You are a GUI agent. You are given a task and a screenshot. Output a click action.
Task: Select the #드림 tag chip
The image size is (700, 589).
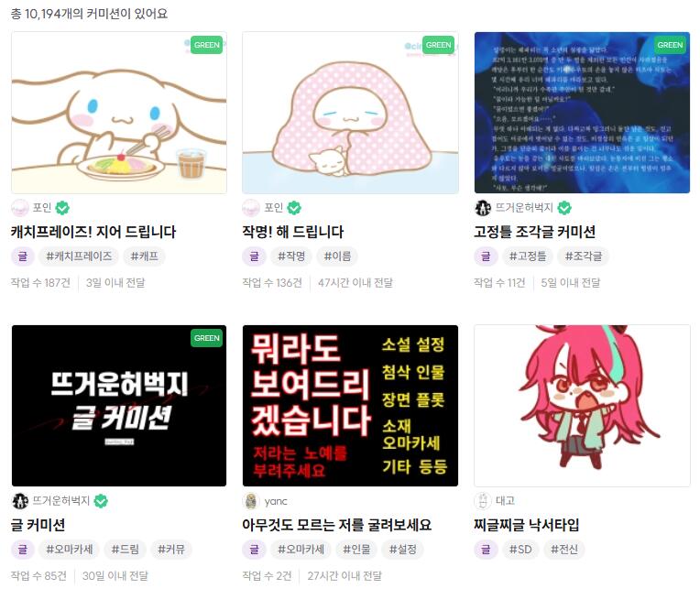(x=125, y=550)
